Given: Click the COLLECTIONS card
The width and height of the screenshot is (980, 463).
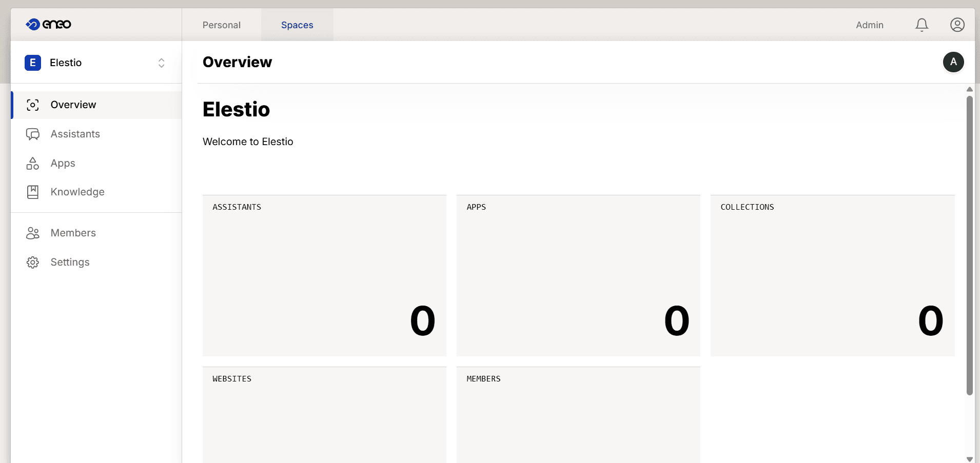Looking at the screenshot, I should (x=831, y=275).
